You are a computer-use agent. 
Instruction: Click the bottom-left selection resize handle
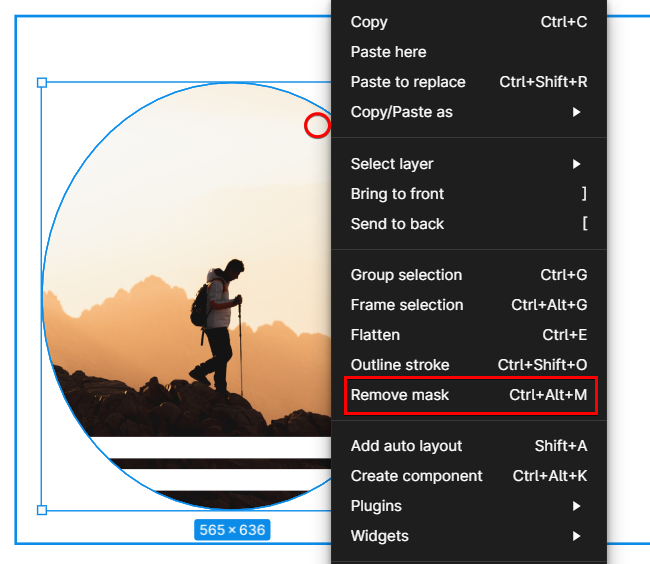[42, 510]
